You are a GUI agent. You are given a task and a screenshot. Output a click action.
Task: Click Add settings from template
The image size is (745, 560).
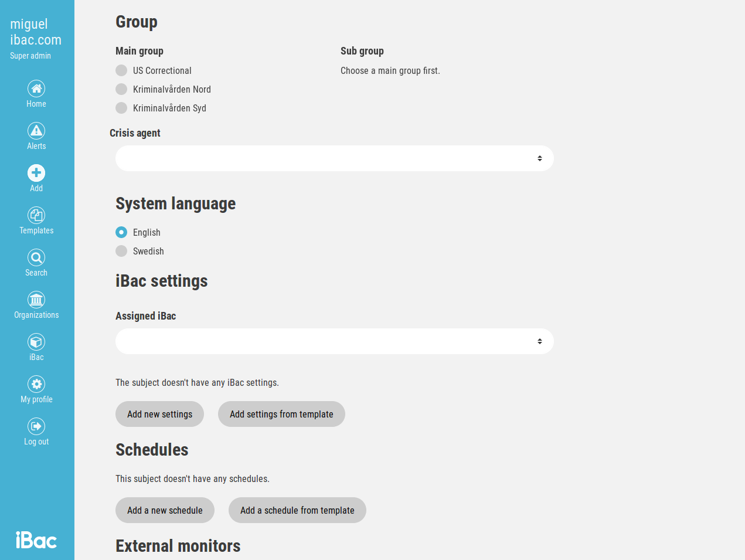tap(281, 414)
